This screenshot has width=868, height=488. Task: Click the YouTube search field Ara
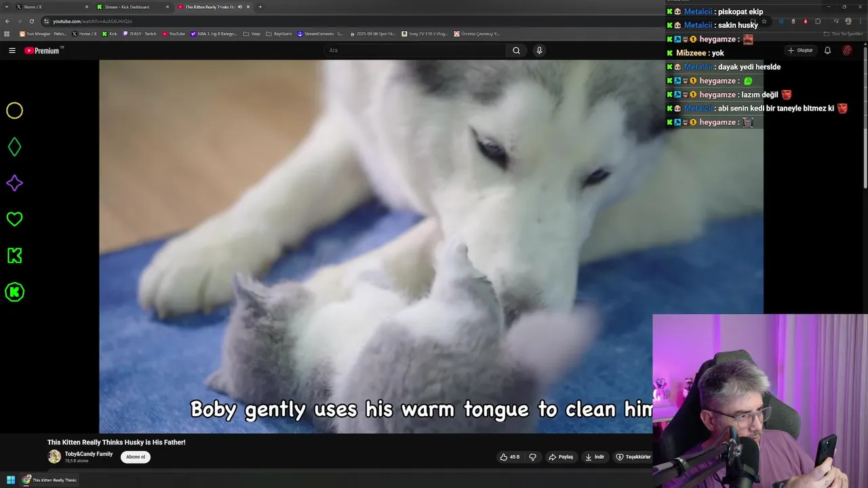[x=415, y=50]
